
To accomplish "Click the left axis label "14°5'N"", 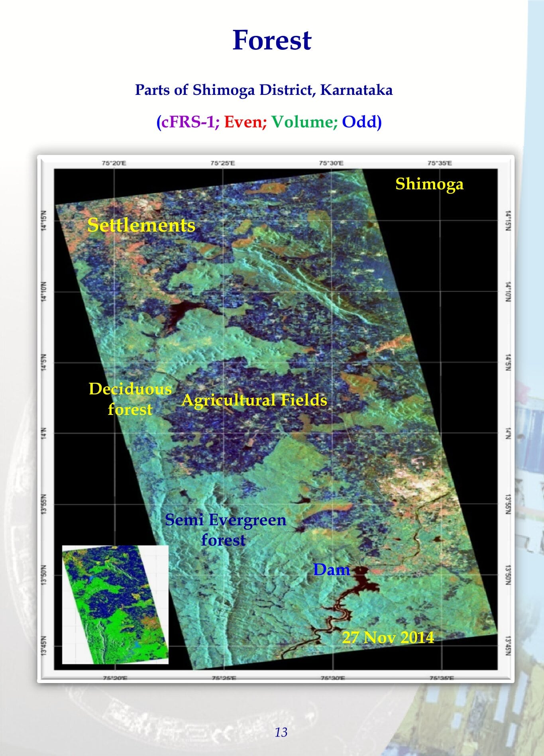I will coord(44,363).
